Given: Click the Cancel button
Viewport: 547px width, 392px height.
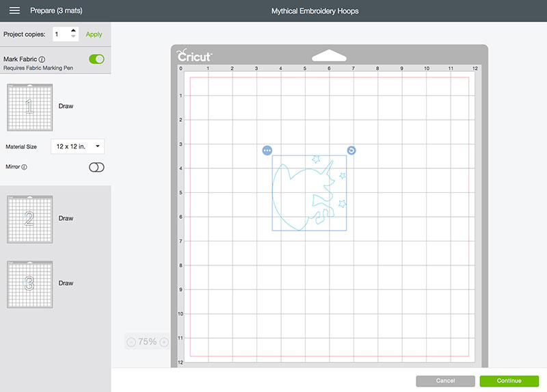Looking at the screenshot, I should 446,381.
